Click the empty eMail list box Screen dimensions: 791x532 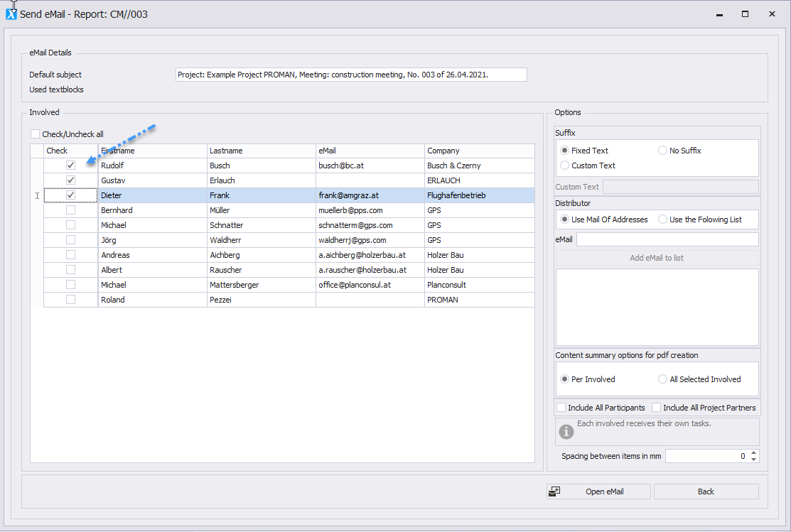pyautogui.click(x=657, y=307)
